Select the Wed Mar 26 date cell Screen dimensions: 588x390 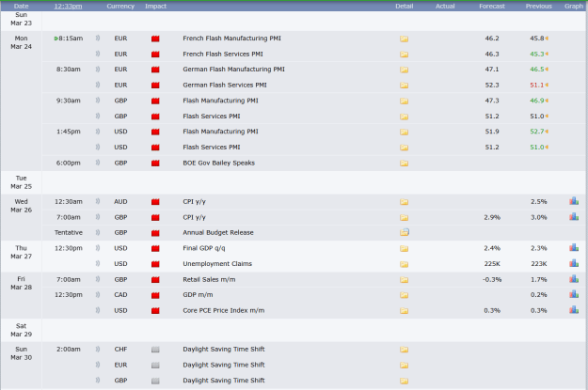click(21, 206)
